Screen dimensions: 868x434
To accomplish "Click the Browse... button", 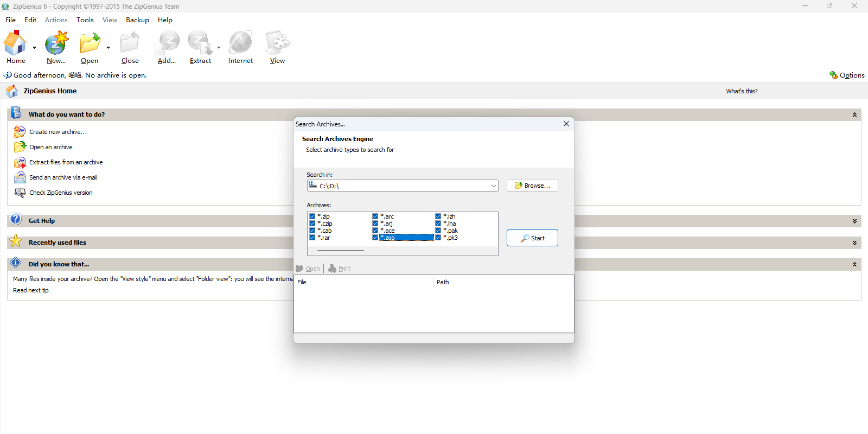I will pyautogui.click(x=532, y=186).
